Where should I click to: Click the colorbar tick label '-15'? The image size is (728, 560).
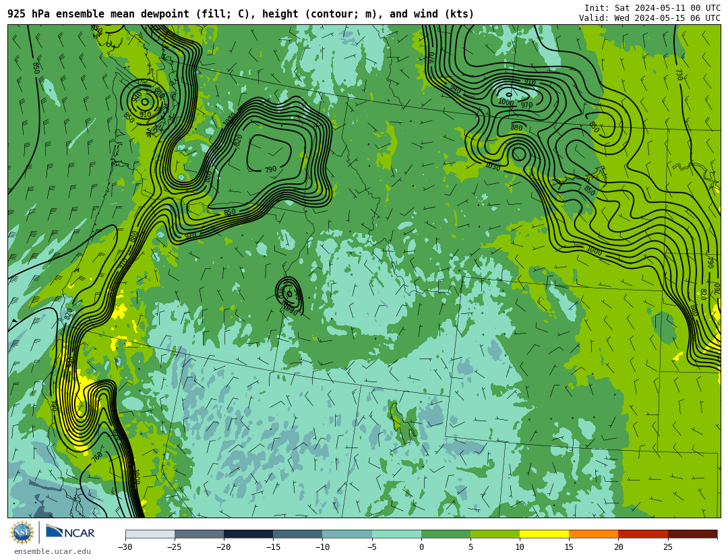(x=272, y=547)
